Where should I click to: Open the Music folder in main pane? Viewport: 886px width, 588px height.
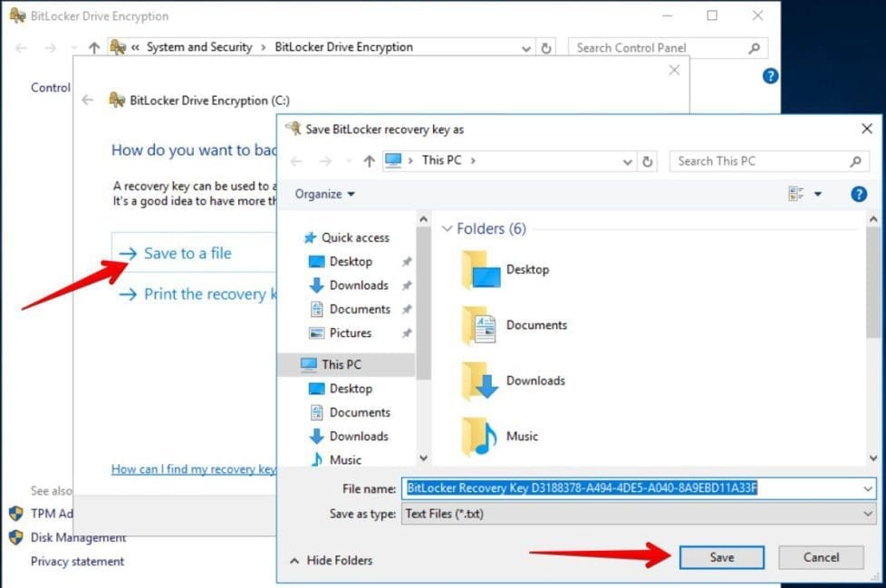pyautogui.click(x=480, y=436)
